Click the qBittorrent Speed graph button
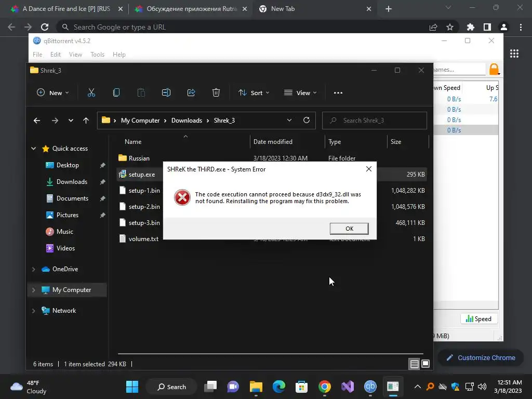Viewport: 532px width, 399px height. 478,319
